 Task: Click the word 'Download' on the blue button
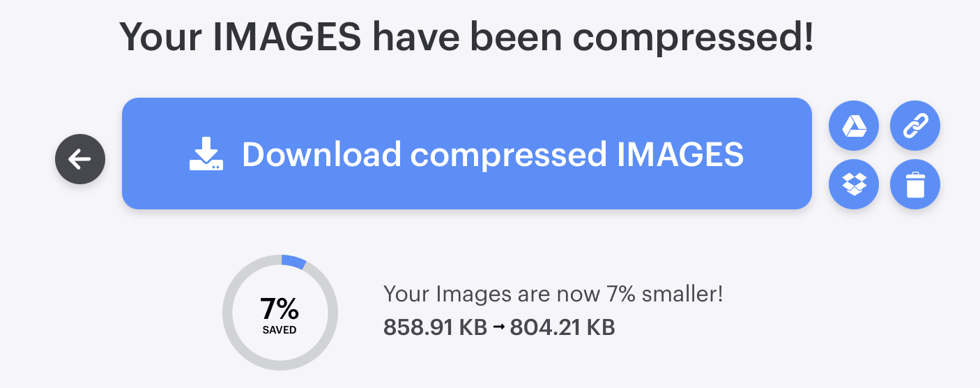point(321,154)
